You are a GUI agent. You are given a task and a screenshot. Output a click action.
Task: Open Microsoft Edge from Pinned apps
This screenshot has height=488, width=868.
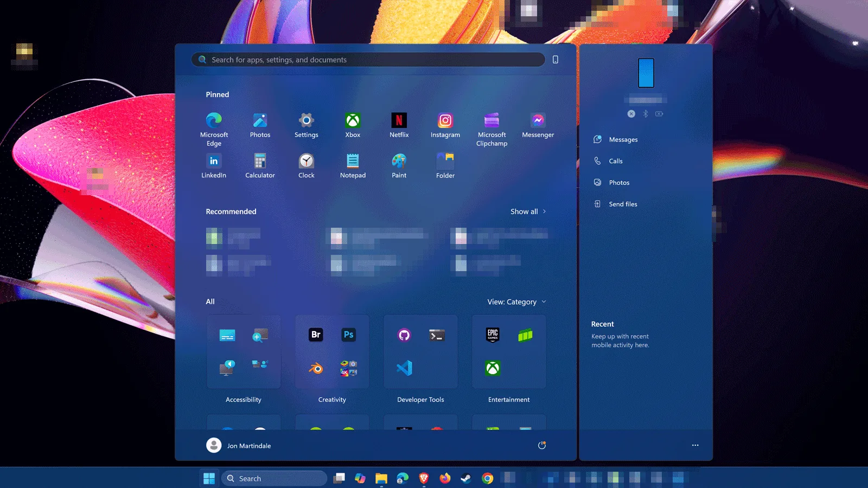point(214,130)
